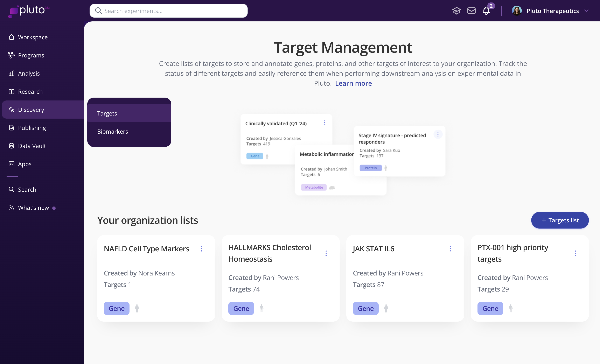The width and height of the screenshot is (600, 364).
Task: Click the Search experiments field
Action: [168, 11]
